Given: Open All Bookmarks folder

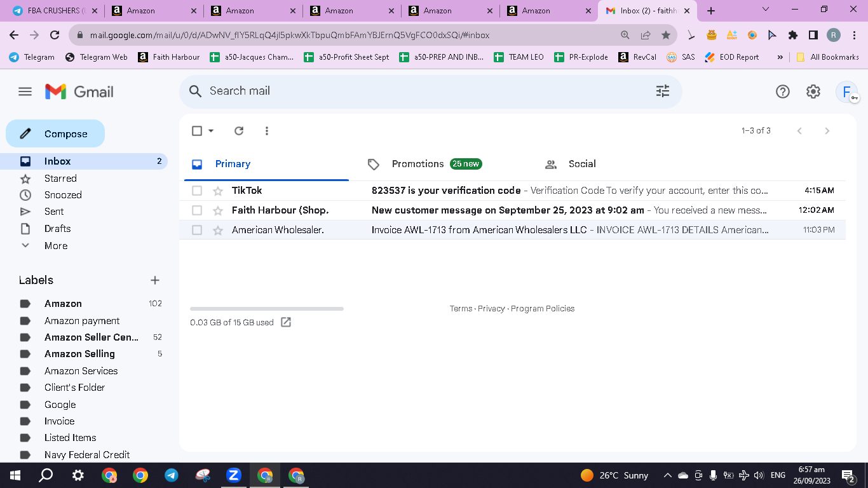Looking at the screenshot, I should 827,57.
